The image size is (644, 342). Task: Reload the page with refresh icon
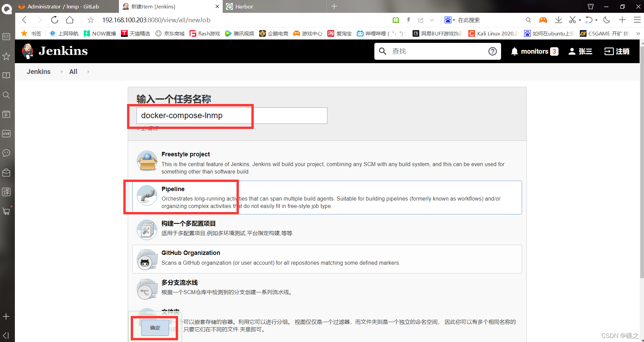coord(54,20)
